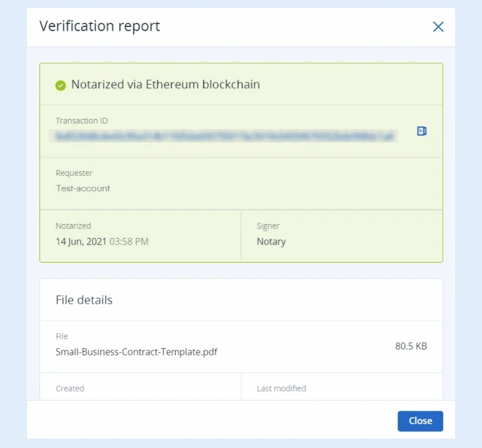Viewport: 482px width, 448px height.
Task: Click the X icon in the report header
Action: point(438,27)
